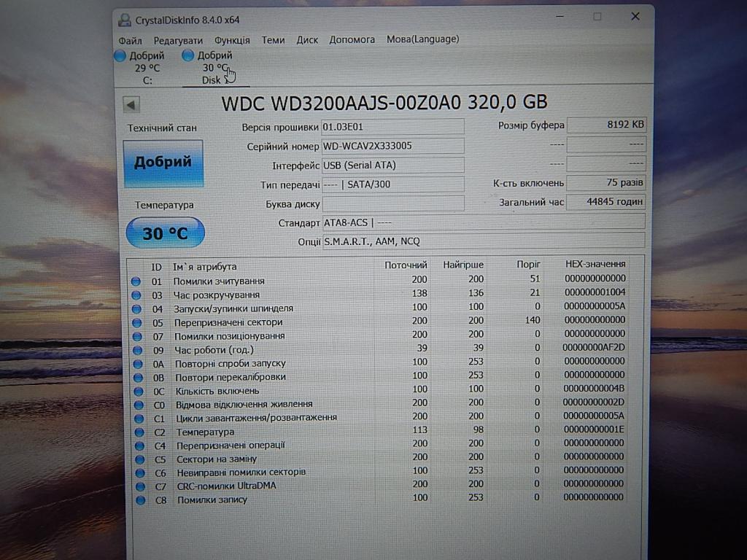
Task: Click the HEX-значення column header
Action: [595, 264]
